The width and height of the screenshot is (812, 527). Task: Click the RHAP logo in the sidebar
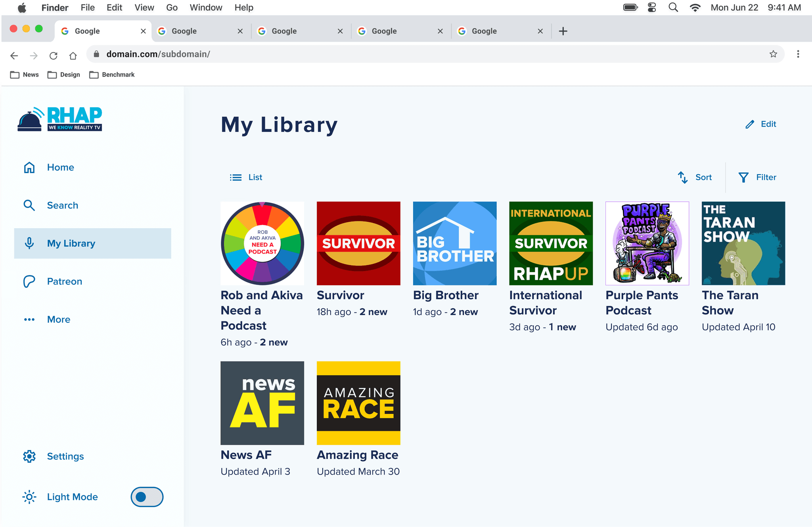pyautogui.click(x=60, y=119)
